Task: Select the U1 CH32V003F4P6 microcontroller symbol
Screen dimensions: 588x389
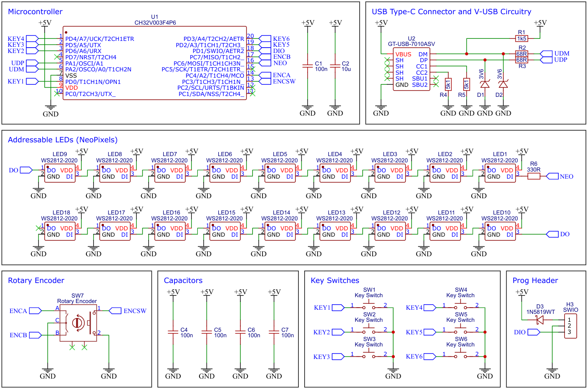Action: point(154,63)
